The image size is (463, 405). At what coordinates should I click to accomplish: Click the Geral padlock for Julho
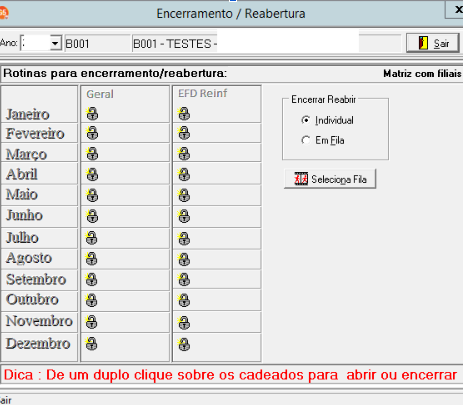coord(92,238)
